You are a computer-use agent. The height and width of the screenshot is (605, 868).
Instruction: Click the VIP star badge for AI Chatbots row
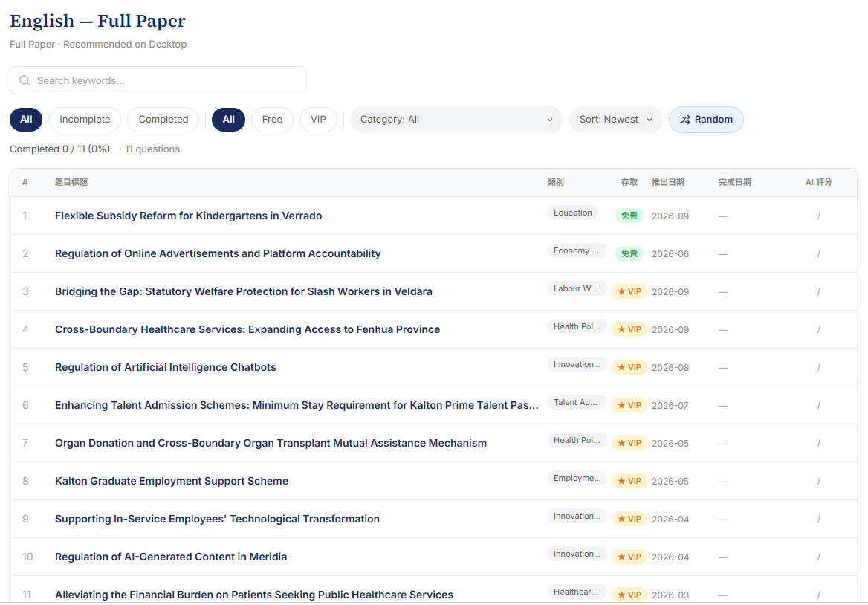(x=629, y=368)
